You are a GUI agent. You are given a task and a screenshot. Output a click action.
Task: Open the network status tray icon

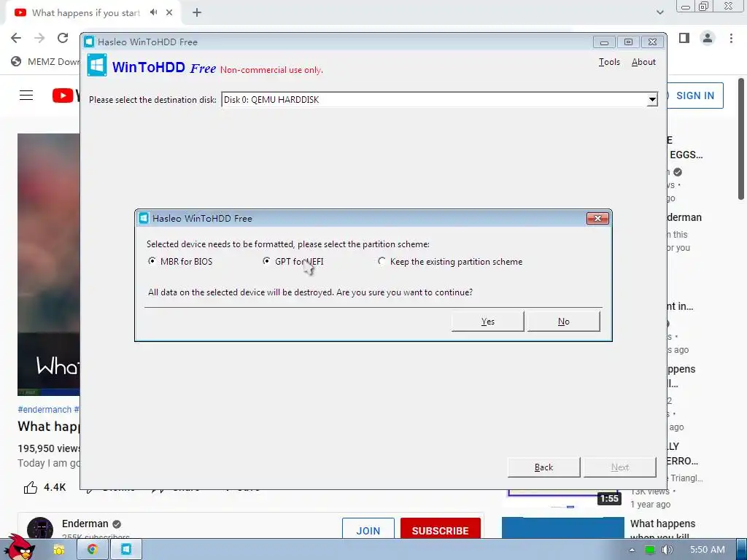pos(649,550)
